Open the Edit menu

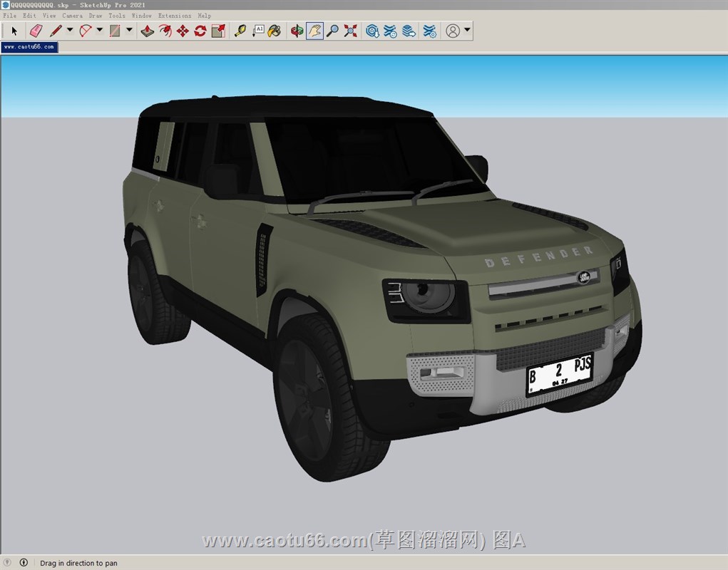tap(29, 15)
